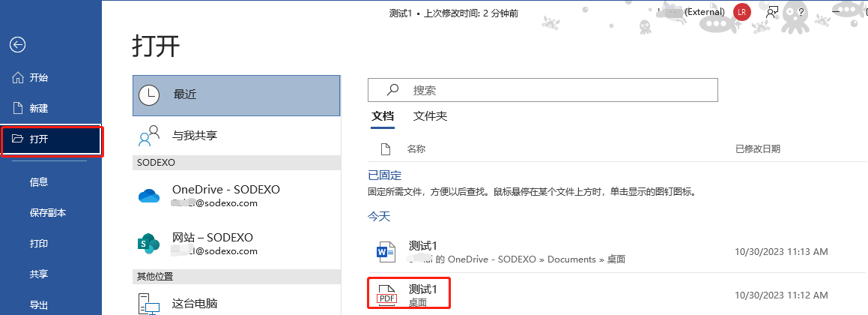Open the Word document 测试1 on OneDrive
The height and width of the screenshot is (315, 868).
(618, 252)
